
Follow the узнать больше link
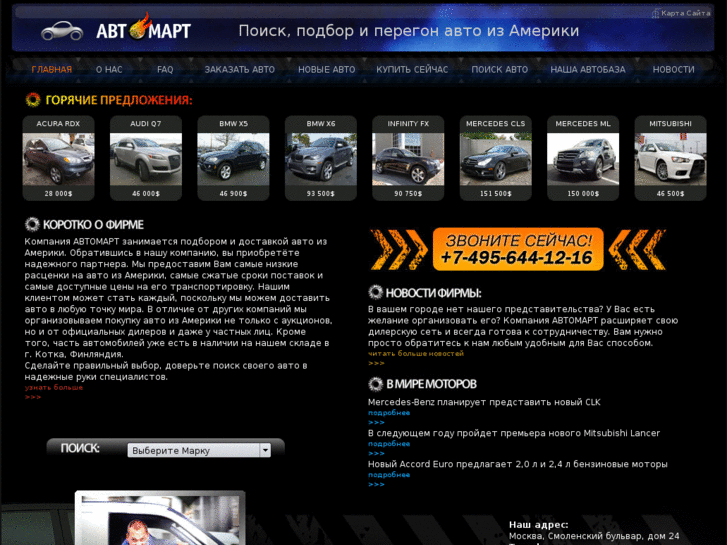pos(54,387)
